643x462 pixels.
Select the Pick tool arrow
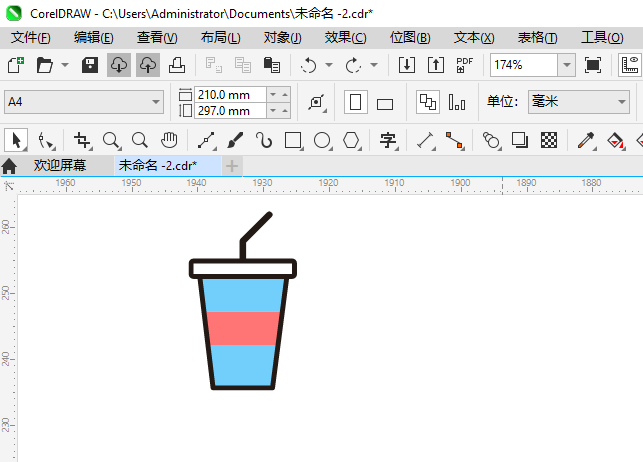[16, 140]
